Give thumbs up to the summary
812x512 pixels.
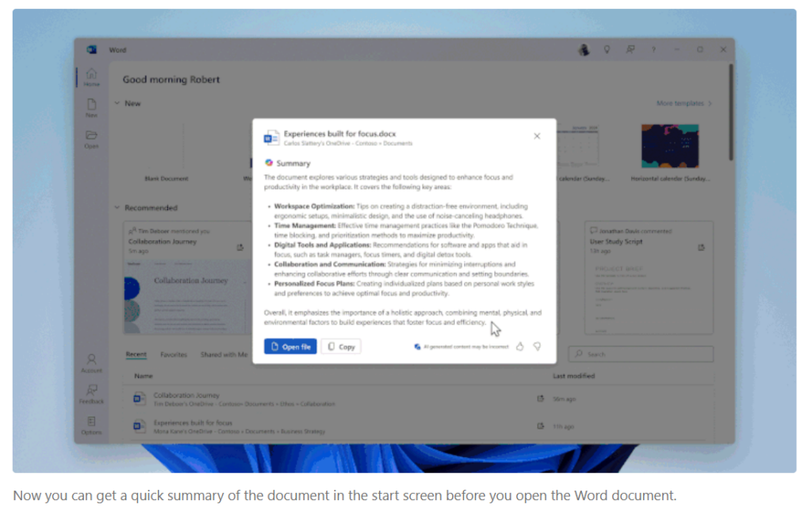520,346
